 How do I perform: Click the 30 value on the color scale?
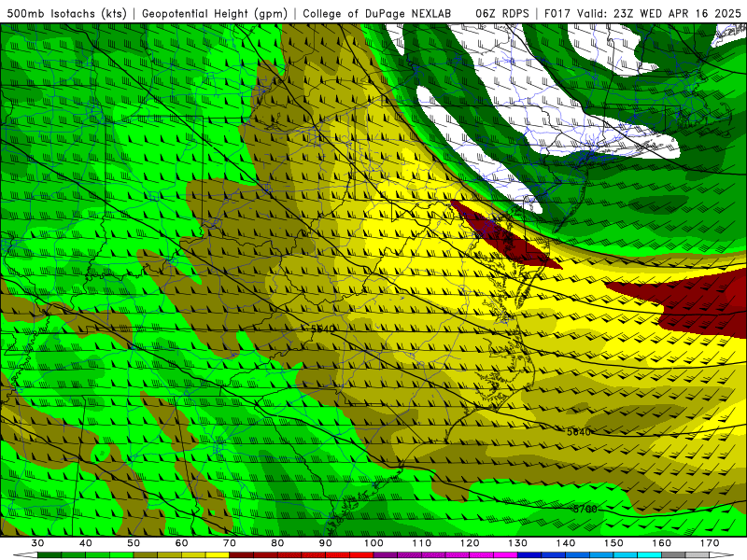coord(37,543)
